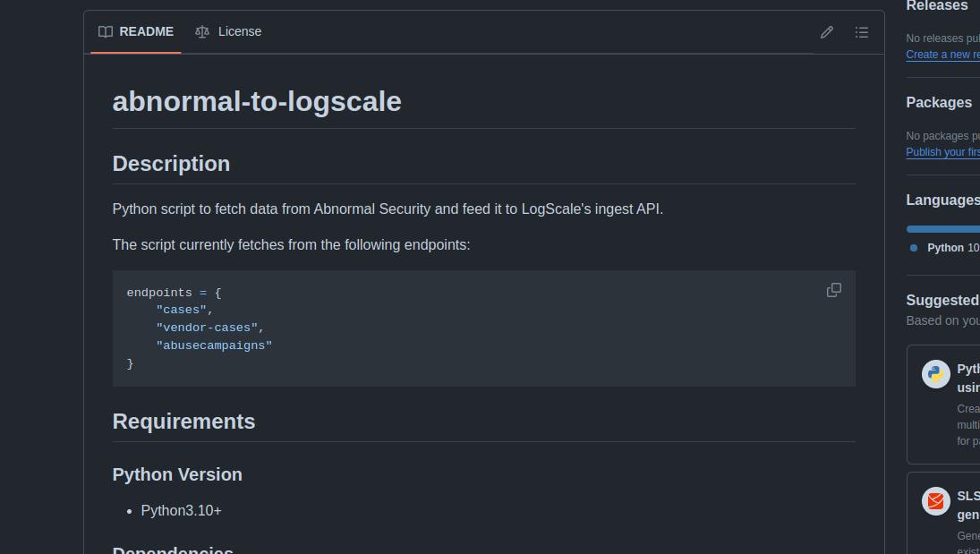This screenshot has height=554, width=980.
Task: Click the blue dot next to Python
Action: (914, 248)
